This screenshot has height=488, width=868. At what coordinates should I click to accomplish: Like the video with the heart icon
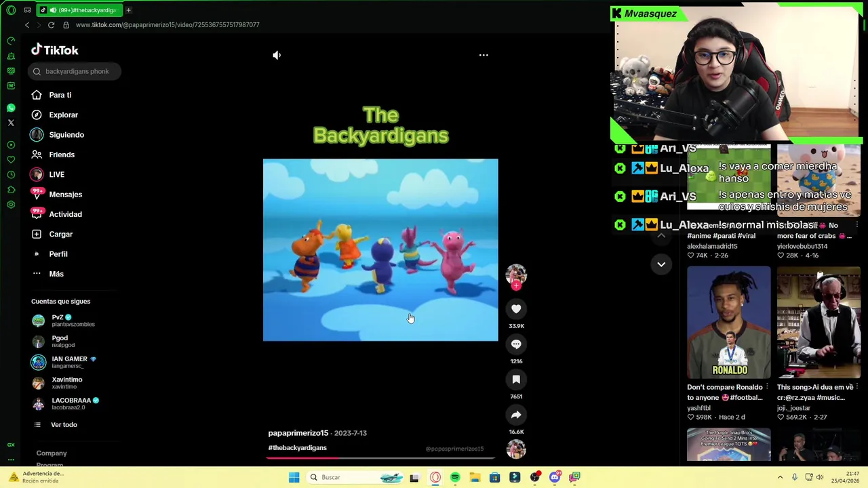(x=516, y=309)
